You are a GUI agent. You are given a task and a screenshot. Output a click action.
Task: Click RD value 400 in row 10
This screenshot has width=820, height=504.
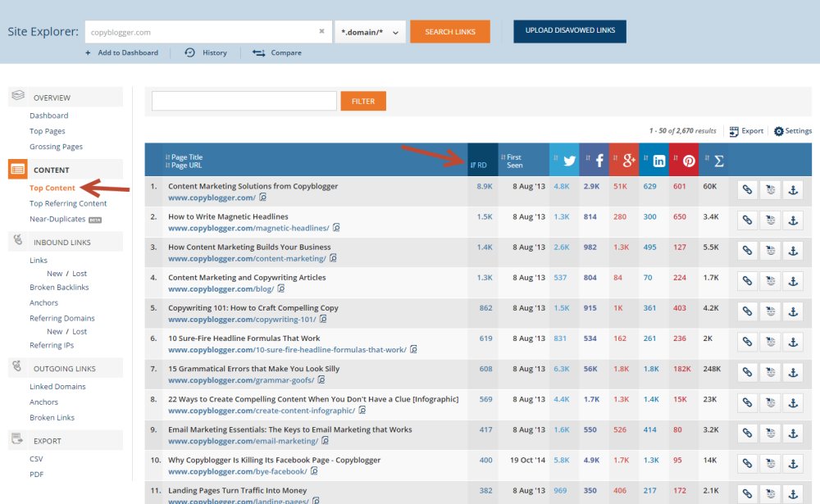(485, 460)
